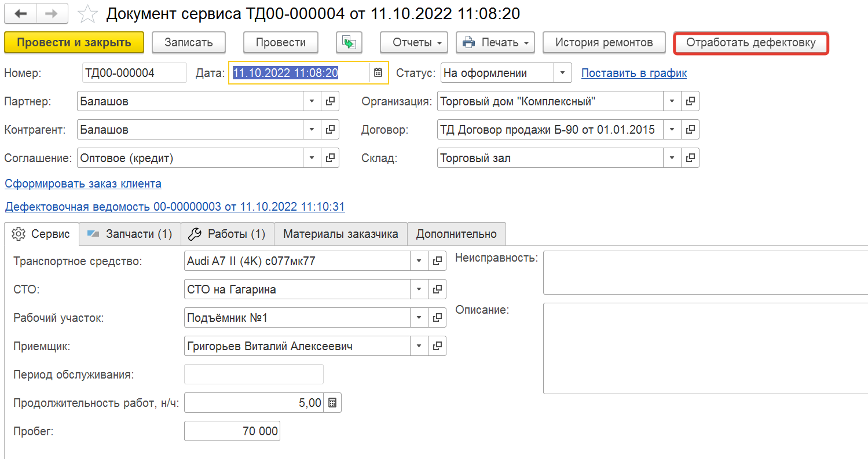Open Приемщик record icon
Viewport: 868px width, 459px height.
[437, 346]
